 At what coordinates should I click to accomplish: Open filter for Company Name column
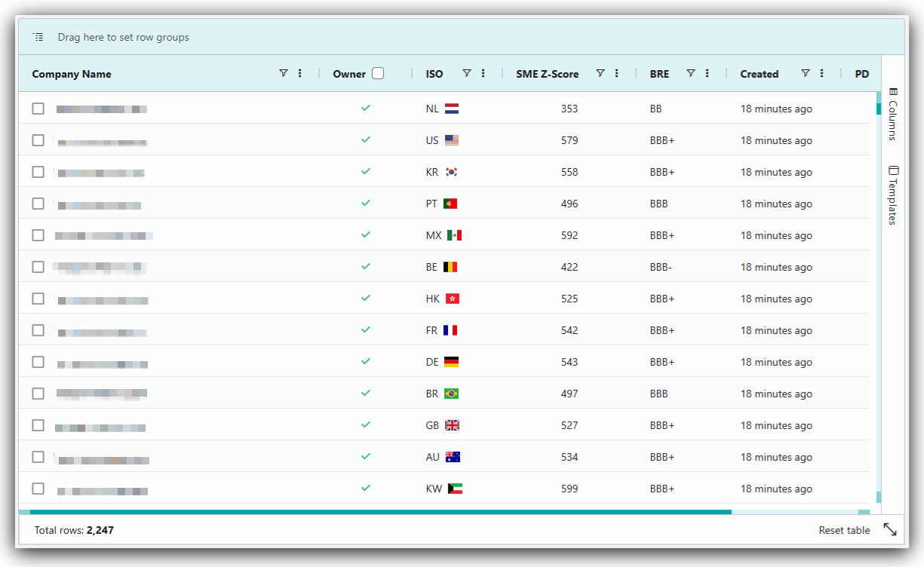coord(284,73)
